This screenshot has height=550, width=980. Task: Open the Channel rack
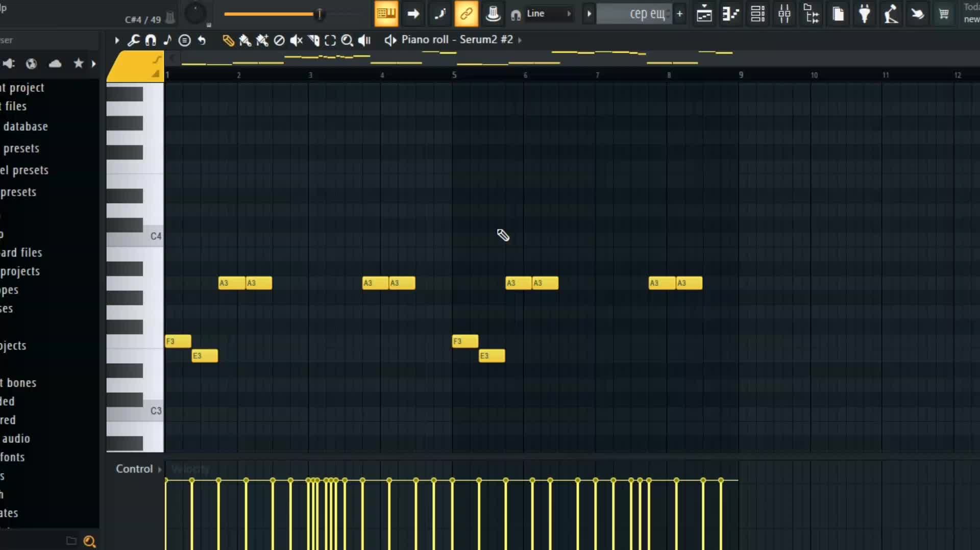[758, 14]
